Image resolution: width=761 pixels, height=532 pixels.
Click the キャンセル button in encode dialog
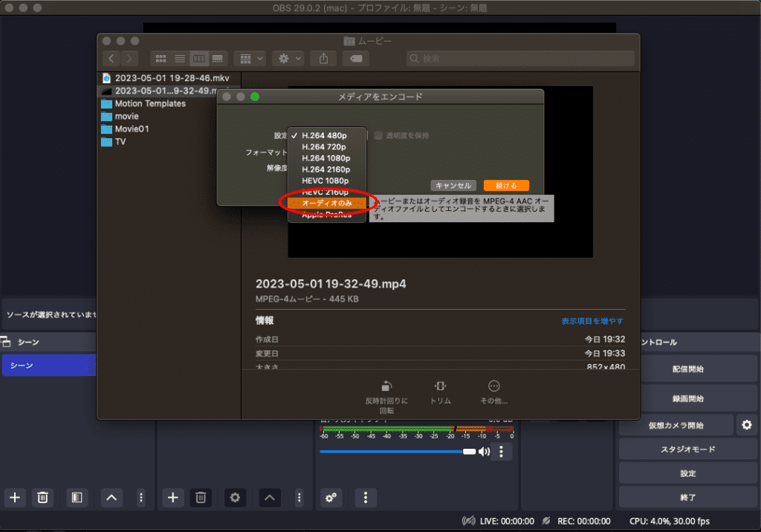coord(453,186)
